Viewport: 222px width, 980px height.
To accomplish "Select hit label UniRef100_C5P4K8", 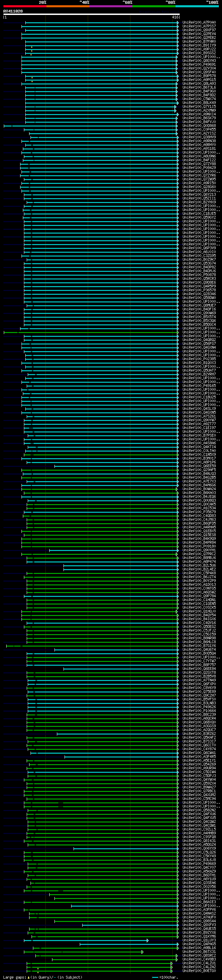I will [x=199, y=573].
